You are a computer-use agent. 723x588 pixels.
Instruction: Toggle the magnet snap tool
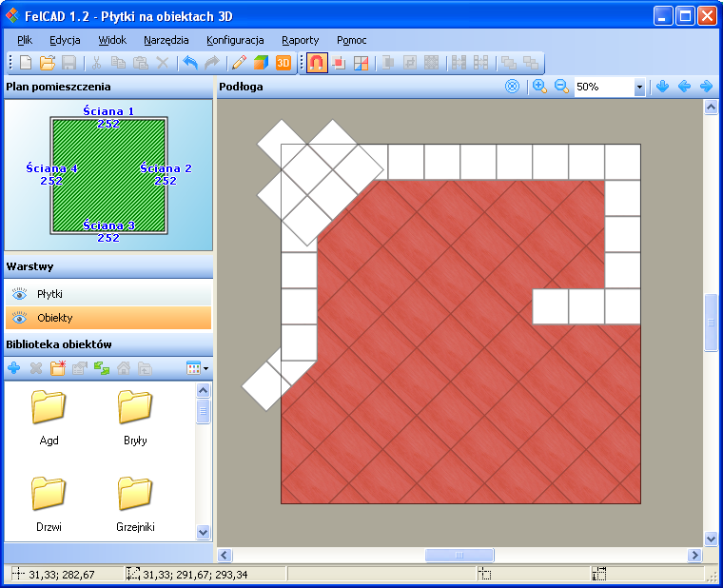(x=316, y=63)
